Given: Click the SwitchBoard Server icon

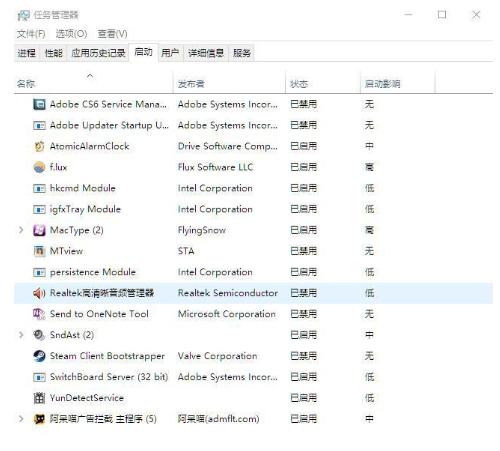Looking at the screenshot, I should coord(39,377).
